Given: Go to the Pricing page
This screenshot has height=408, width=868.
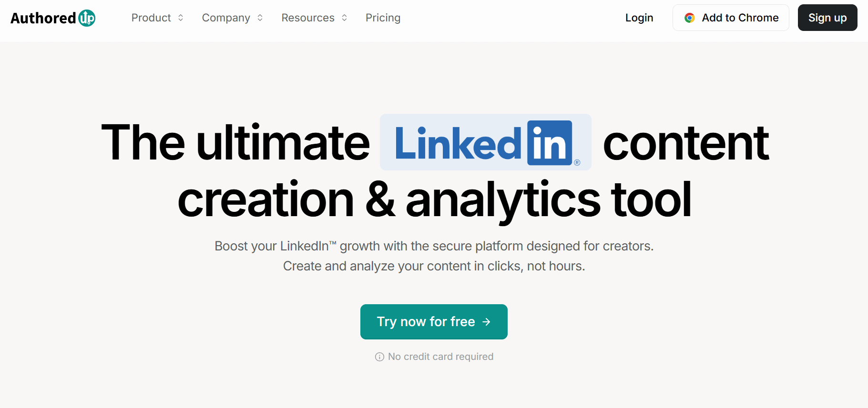Looking at the screenshot, I should [x=383, y=18].
